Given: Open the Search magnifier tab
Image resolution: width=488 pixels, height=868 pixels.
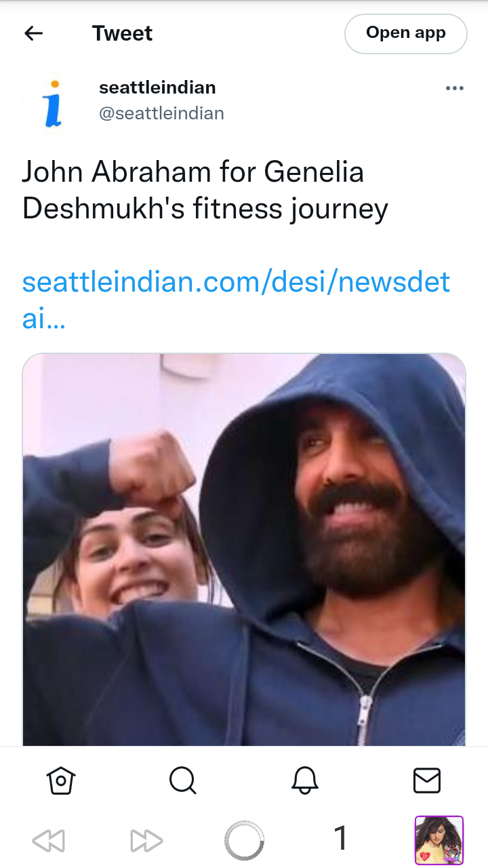Looking at the screenshot, I should coord(183,781).
